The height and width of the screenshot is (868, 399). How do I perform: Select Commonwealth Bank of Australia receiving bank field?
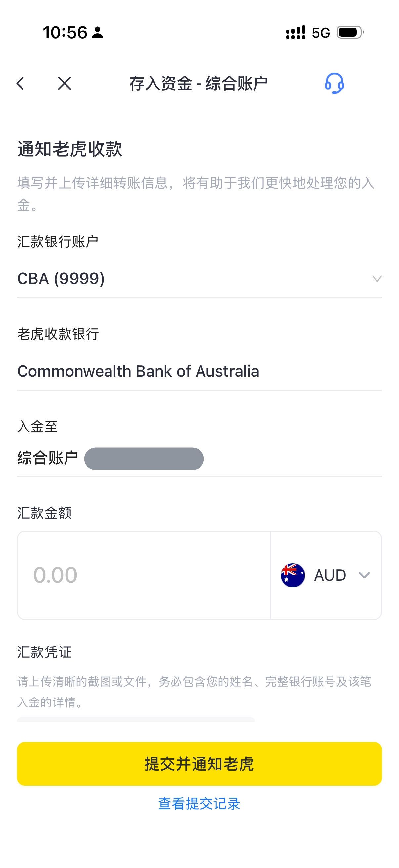pyautogui.click(x=199, y=372)
